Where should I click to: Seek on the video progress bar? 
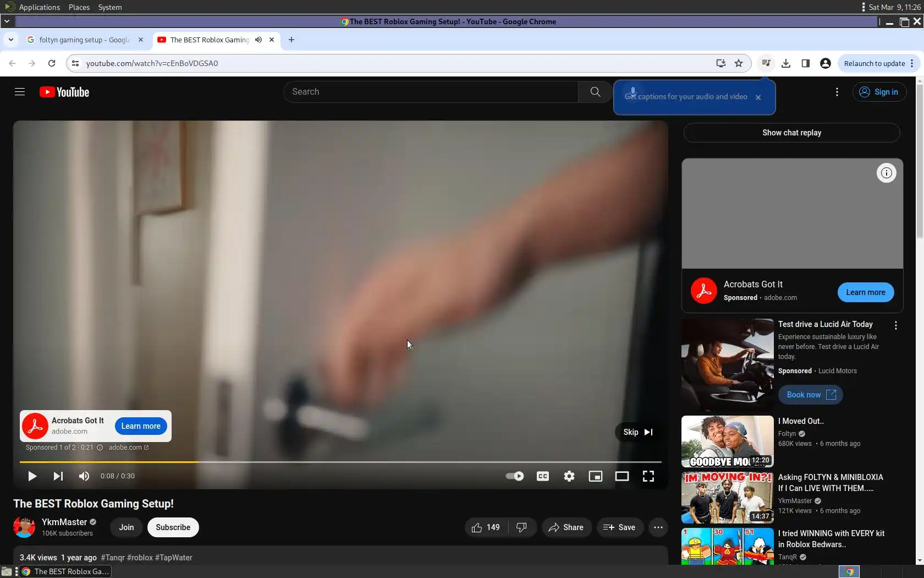point(340,462)
